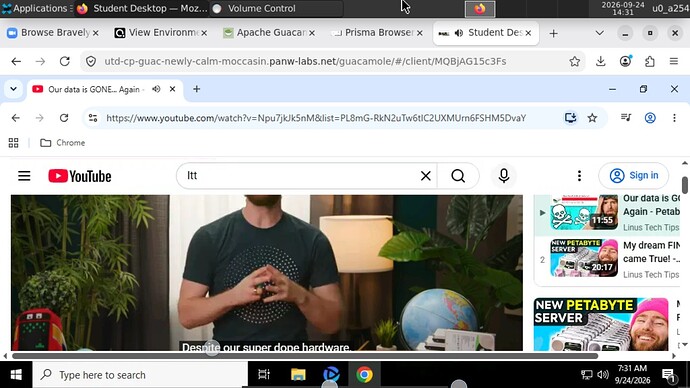Select the Apache Guacamole Firefox tab
The width and height of the screenshot is (690, 388).
[268, 33]
